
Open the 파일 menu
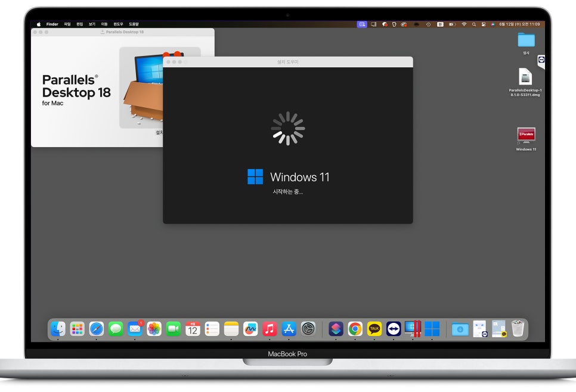[x=67, y=24]
